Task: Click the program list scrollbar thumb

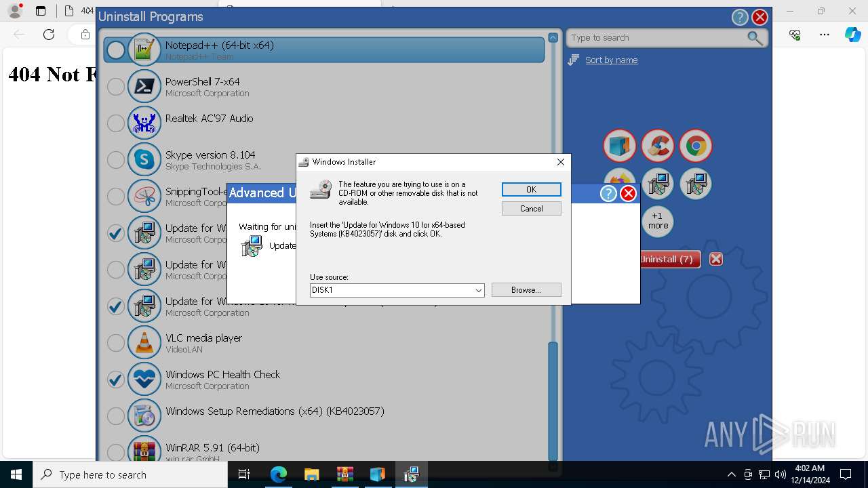Action: click(x=553, y=401)
